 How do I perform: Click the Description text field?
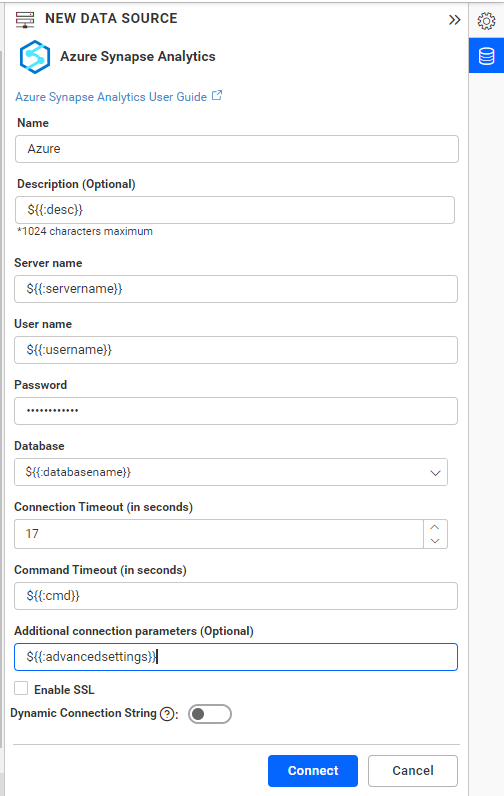coord(234,210)
